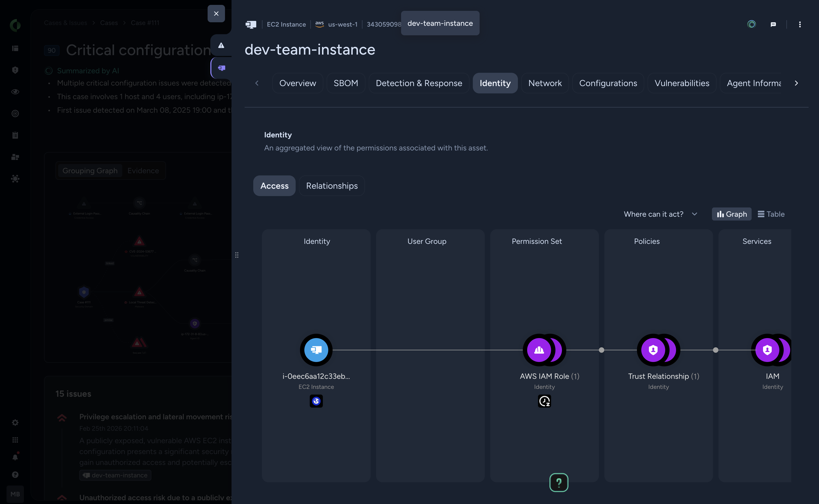Open the Vulnerabilities tab
This screenshot has height=504, width=819.
(x=682, y=83)
